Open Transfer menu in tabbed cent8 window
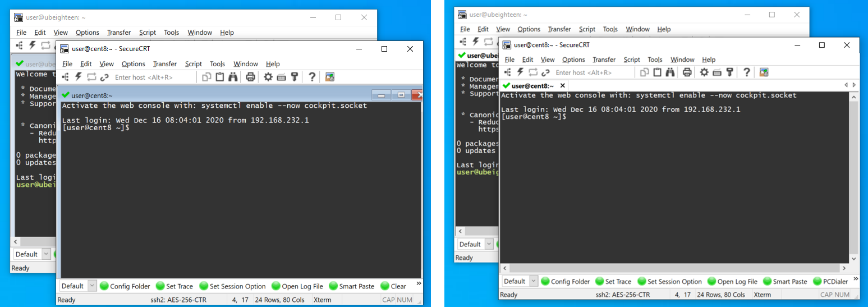 coord(604,59)
